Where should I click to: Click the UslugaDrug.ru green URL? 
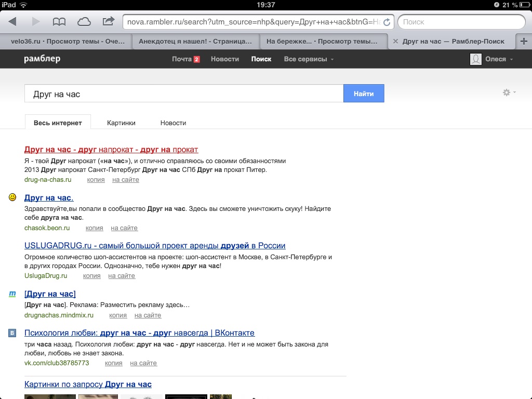click(x=46, y=276)
